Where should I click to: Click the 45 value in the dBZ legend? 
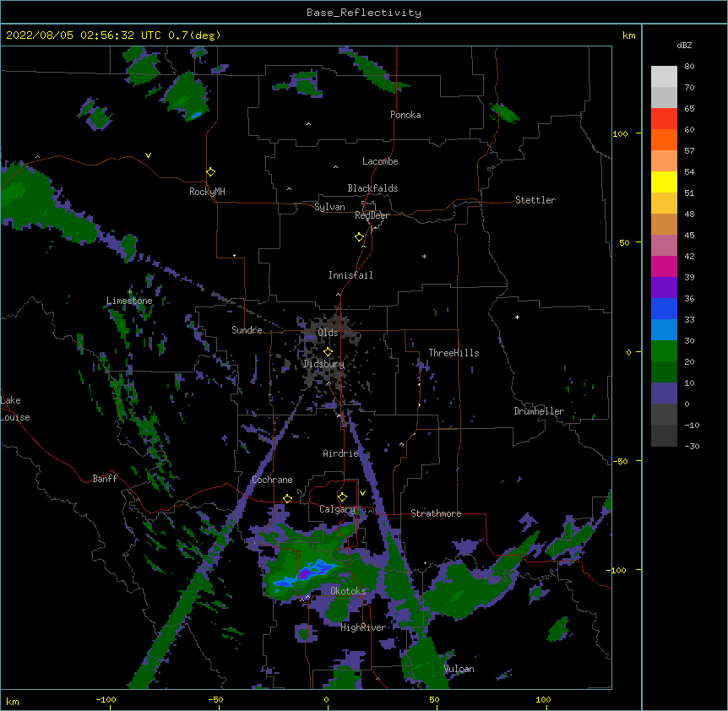click(x=689, y=236)
